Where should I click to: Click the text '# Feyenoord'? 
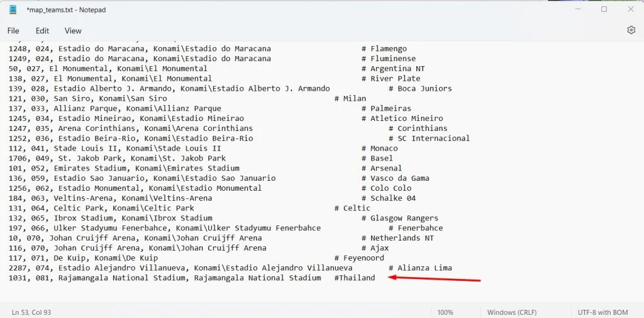pos(359,258)
